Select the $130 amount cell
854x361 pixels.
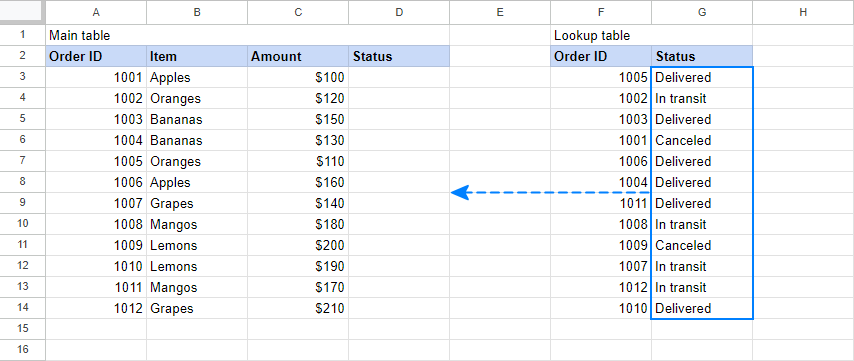point(298,140)
